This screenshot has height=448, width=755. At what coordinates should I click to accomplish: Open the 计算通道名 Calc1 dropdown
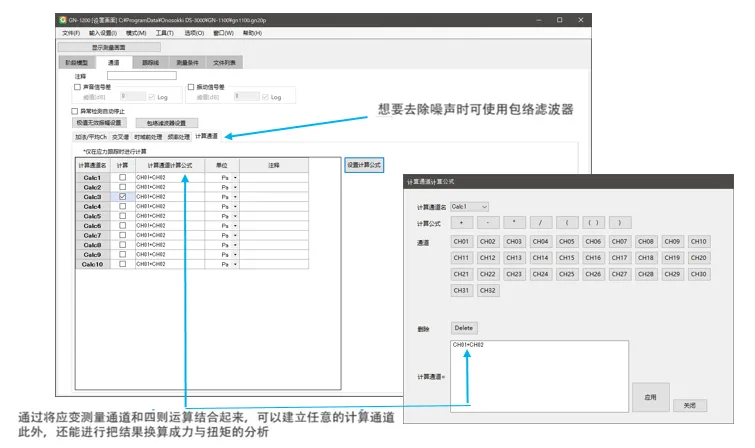(470, 206)
